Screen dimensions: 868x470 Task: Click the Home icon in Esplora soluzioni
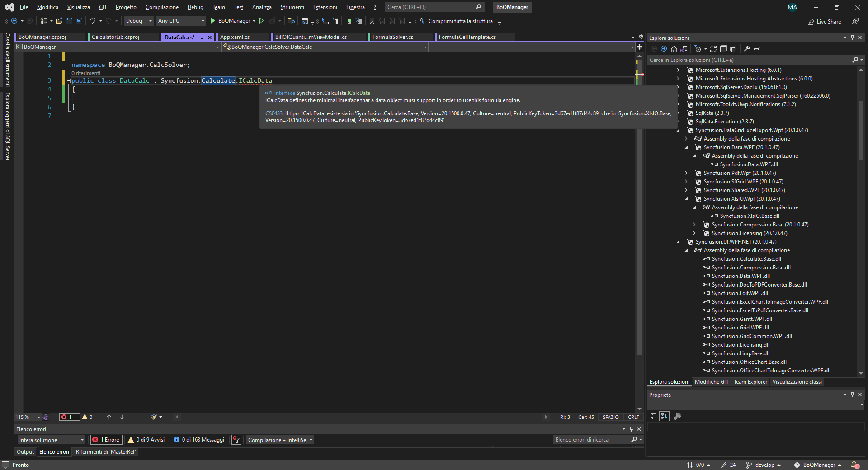[674, 49]
